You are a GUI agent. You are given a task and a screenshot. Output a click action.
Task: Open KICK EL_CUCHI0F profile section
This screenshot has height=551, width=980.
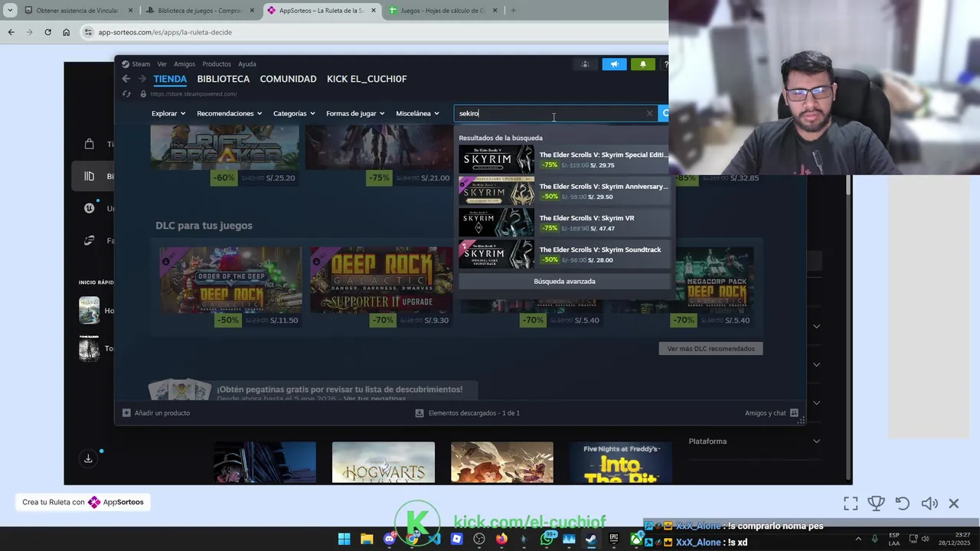[x=367, y=79]
